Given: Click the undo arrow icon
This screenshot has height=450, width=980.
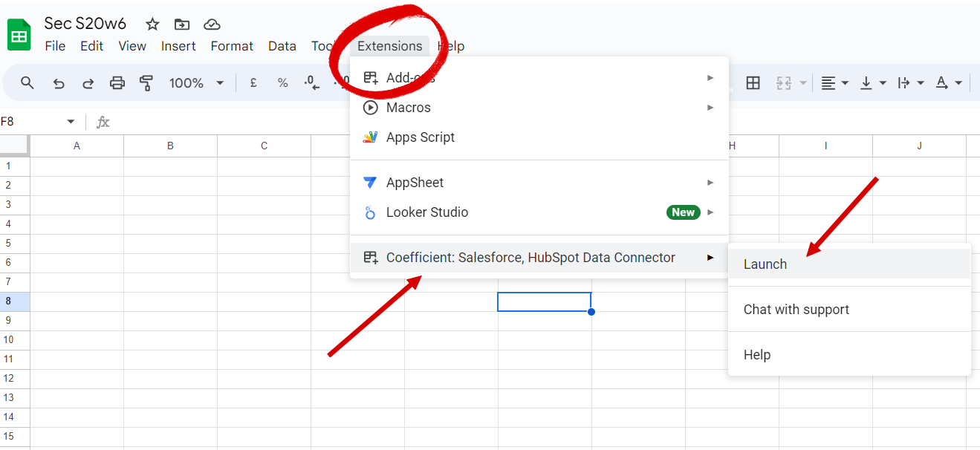Looking at the screenshot, I should coord(59,83).
